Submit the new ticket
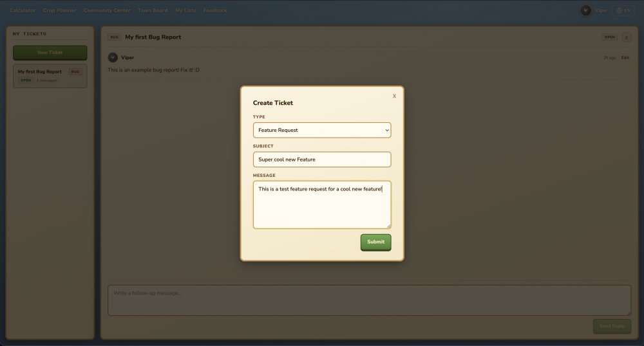The image size is (644, 346). pos(375,242)
